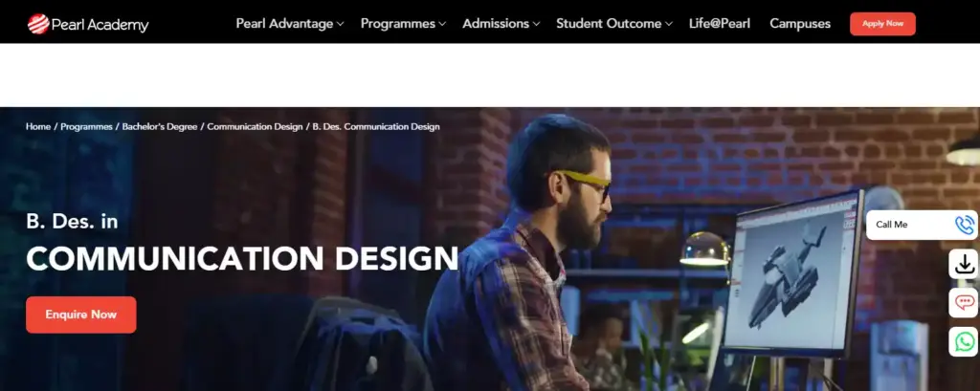The height and width of the screenshot is (391, 980).
Task: Open the Life@Pearl menu item
Action: (720, 24)
